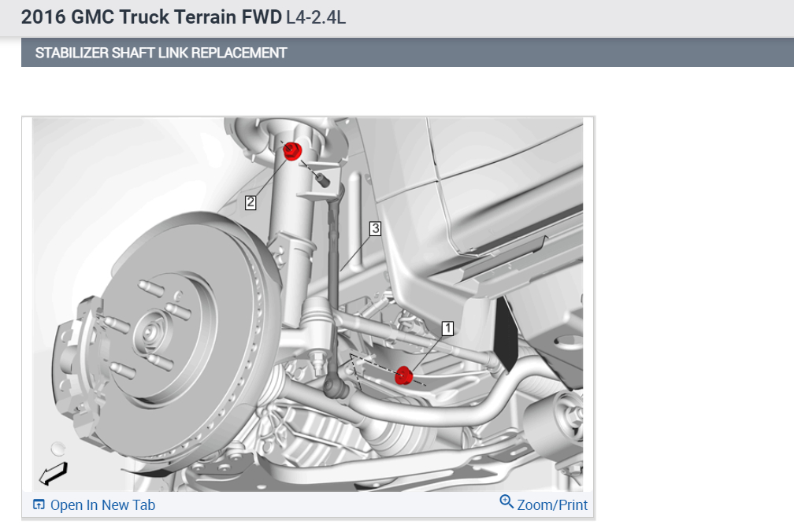This screenshot has height=532, width=794.
Task: Select callout label 2 in the diagram
Action: coord(250,202)
